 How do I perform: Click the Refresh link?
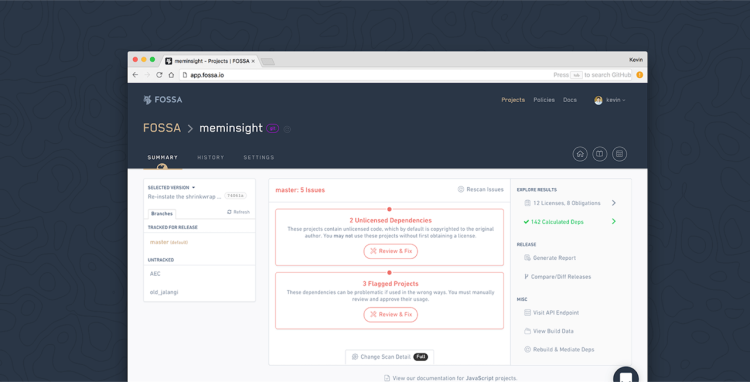238,212
